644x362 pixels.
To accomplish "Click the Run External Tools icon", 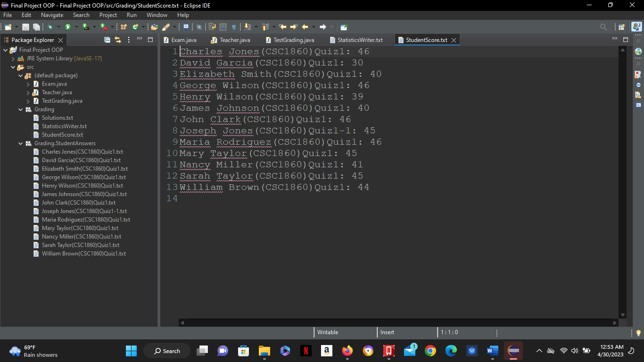I will pos(103,27).
